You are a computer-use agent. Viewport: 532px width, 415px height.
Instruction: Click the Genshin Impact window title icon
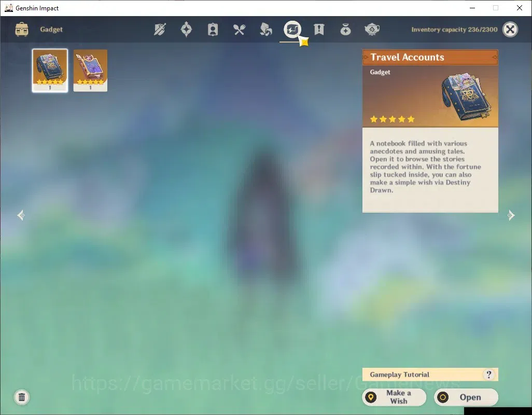coord(8,8)
